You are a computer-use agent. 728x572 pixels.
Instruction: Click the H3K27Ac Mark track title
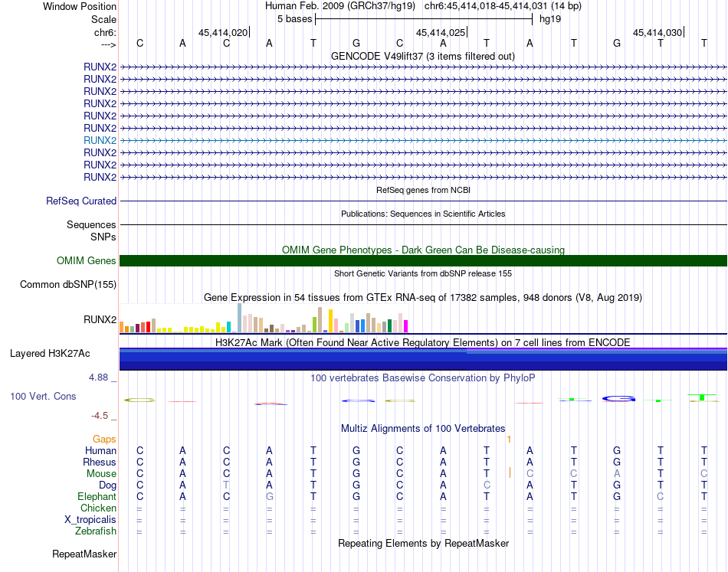(423, 343)
